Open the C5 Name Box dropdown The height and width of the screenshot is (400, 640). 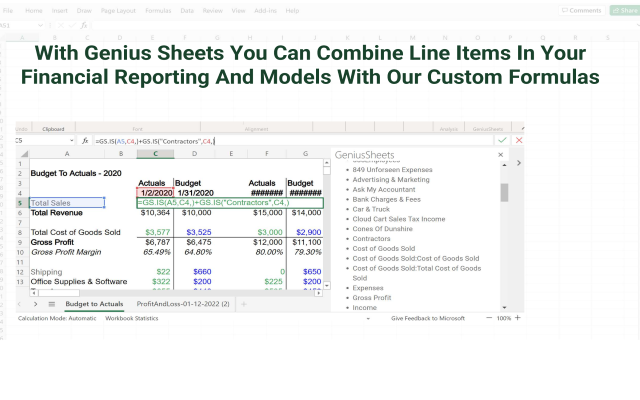click(x=71, y=141)
